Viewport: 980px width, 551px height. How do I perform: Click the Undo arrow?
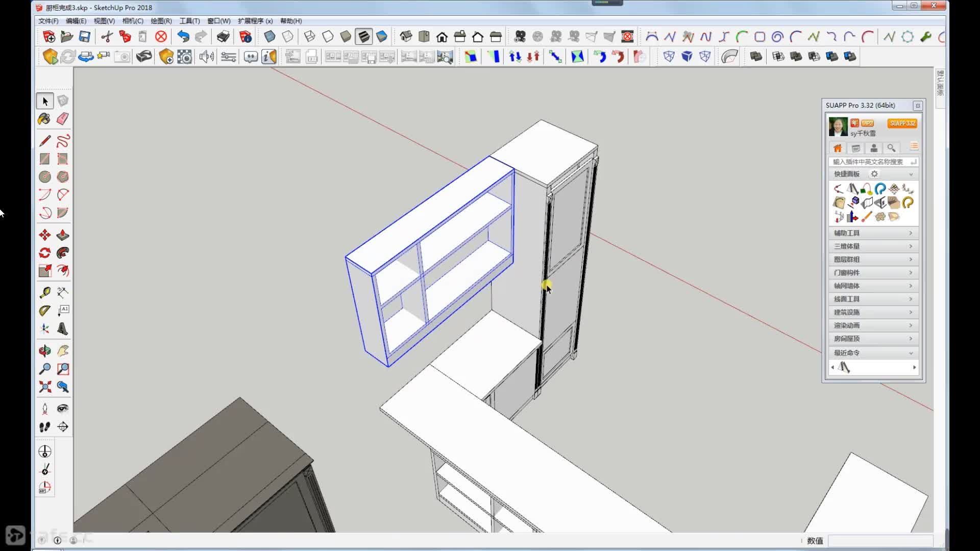pos(183,36)
